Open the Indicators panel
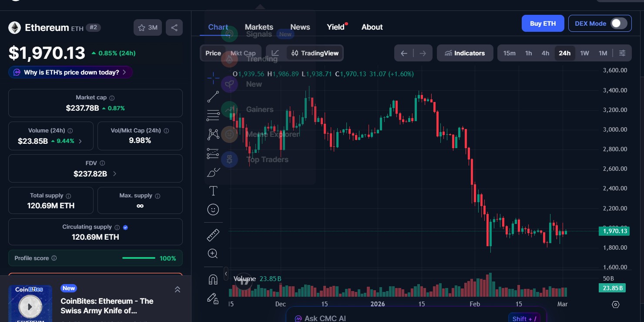The height and width of the screenshot is (322, 644). pos(465,53)
